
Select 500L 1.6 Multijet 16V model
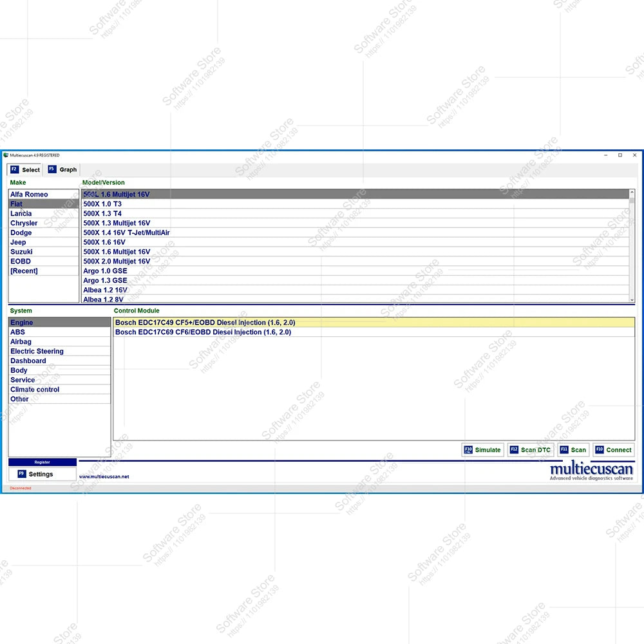pyautogui.click(x=355, y=194)
